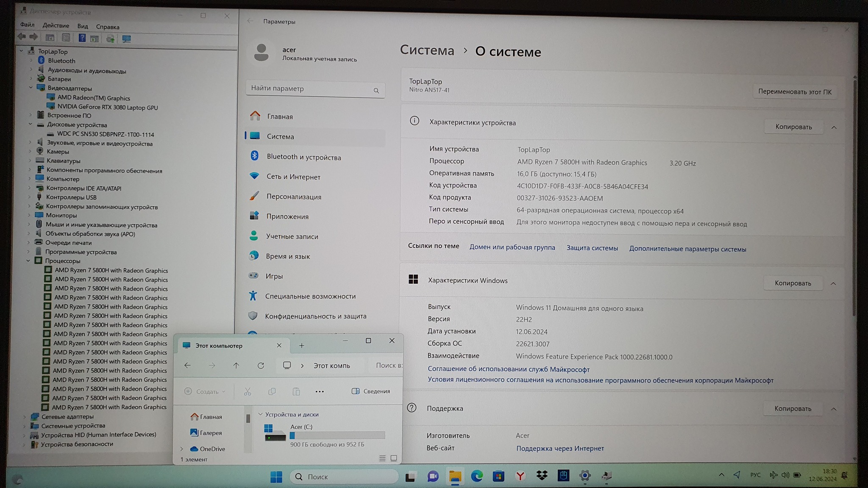Click the Refresh button in File Explorer
The width and height of the screenshot is (868, 488).
(x=261, y=366)
